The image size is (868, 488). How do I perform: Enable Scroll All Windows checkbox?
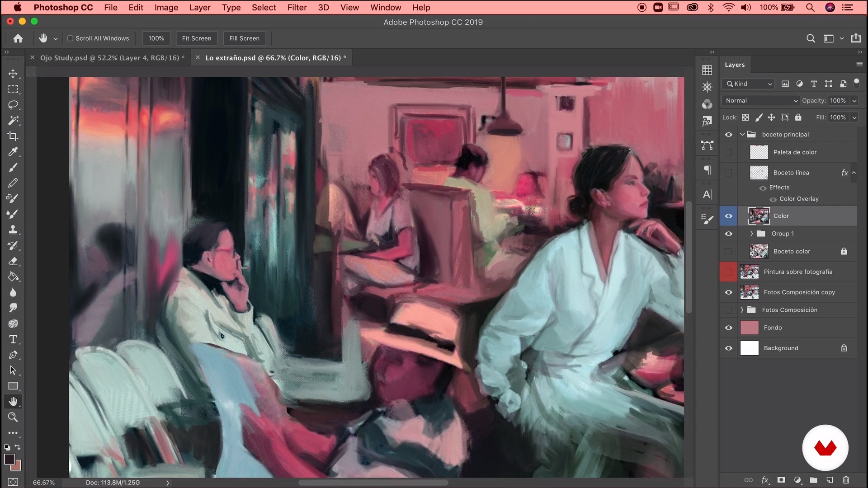pyautogui.click(x=70, y=38)
